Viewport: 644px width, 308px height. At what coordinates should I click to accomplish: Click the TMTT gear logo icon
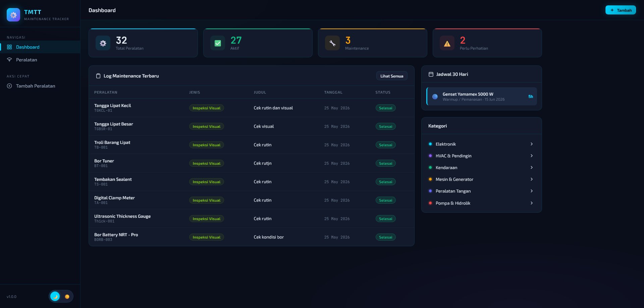click(13, 15)
